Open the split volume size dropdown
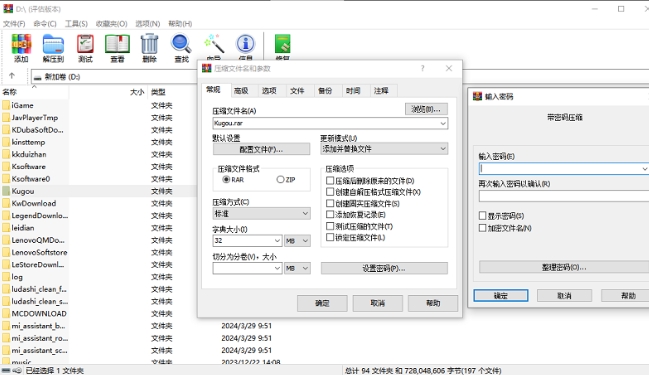649x375 pixels. point(277,268)
